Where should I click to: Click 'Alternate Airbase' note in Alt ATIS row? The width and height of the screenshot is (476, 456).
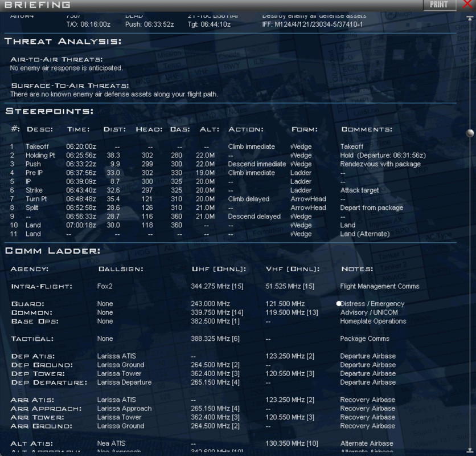(367, 443)
